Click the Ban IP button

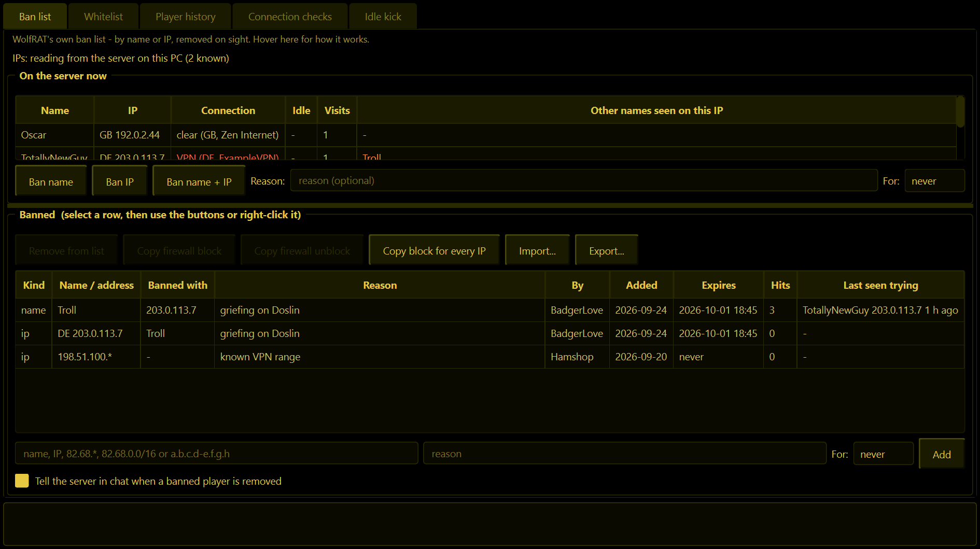point(120,181)
